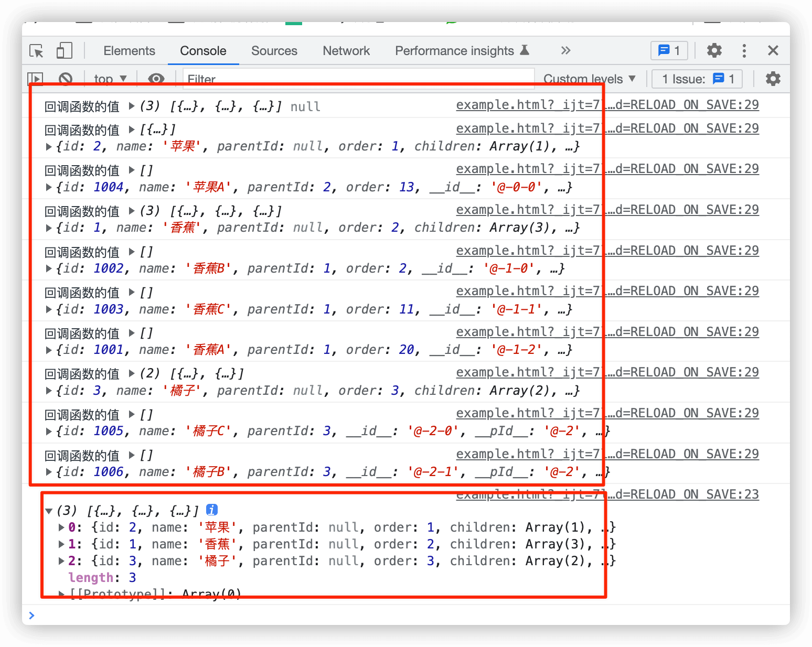Switch to the Elements tab

click(129, 51)
